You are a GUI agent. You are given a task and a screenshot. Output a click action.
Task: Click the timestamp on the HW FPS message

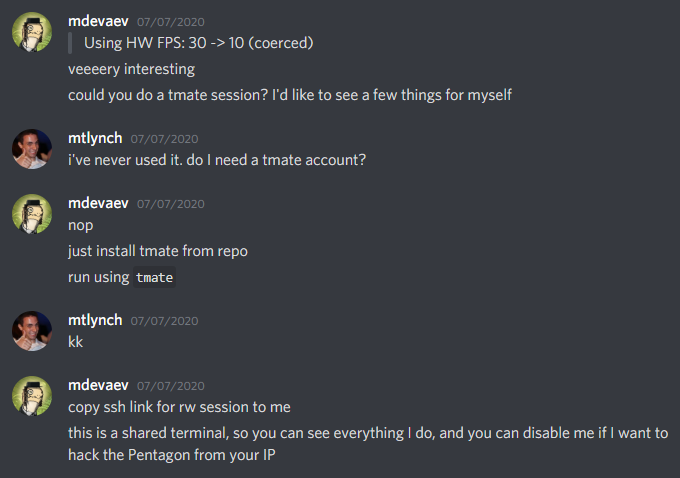(x=171, y=21)
